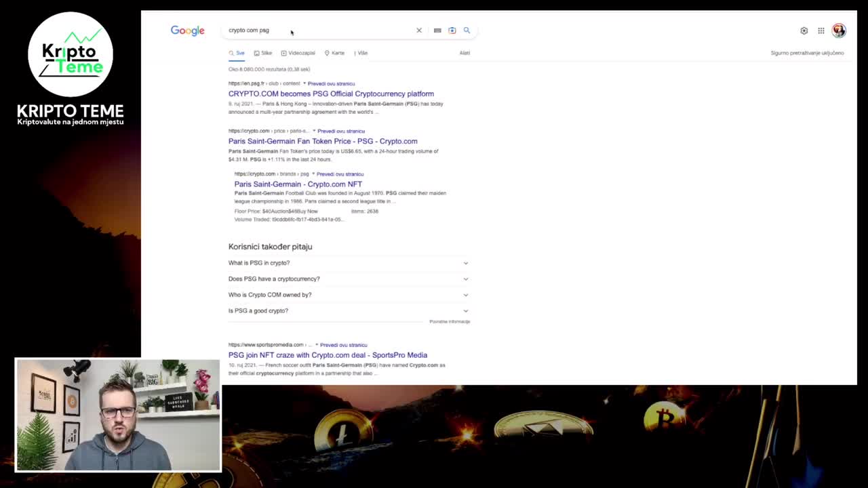868x488 pixels.
Task: Expand What is PSG in crypto?
Action: (x=349, y=263)
